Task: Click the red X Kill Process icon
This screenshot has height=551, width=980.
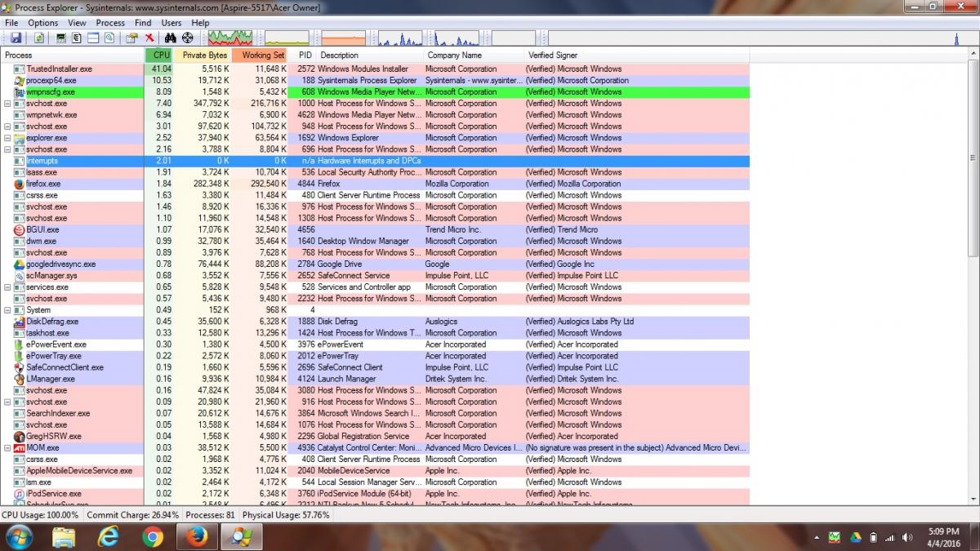Action: [x=149, y=38]
